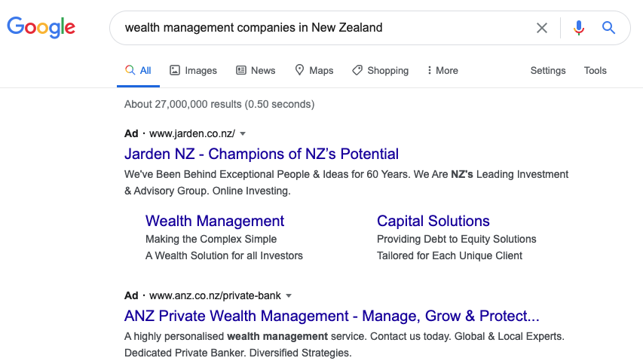Open the ANZ Private Wealth Management result
This screenshot has height=364, width=643.
(332, 316)
